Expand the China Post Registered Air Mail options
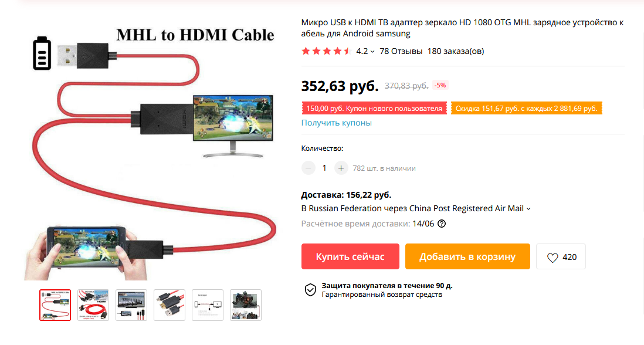 coord(528,209)
